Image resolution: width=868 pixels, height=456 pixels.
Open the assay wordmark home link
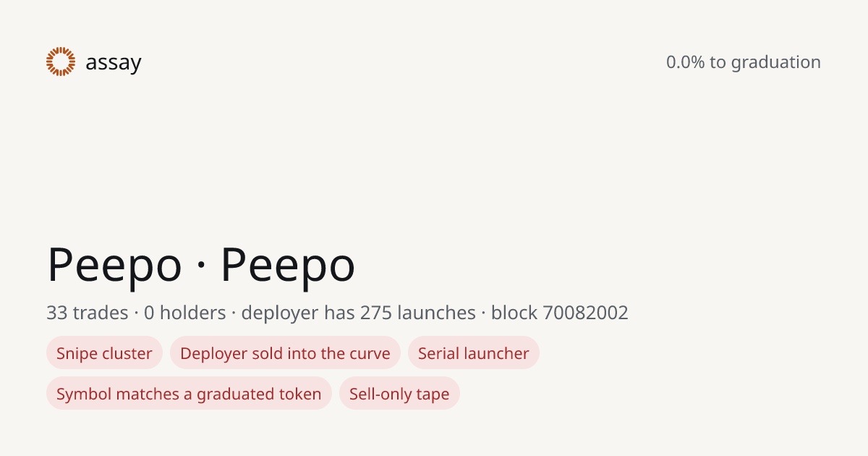[113, 63]
